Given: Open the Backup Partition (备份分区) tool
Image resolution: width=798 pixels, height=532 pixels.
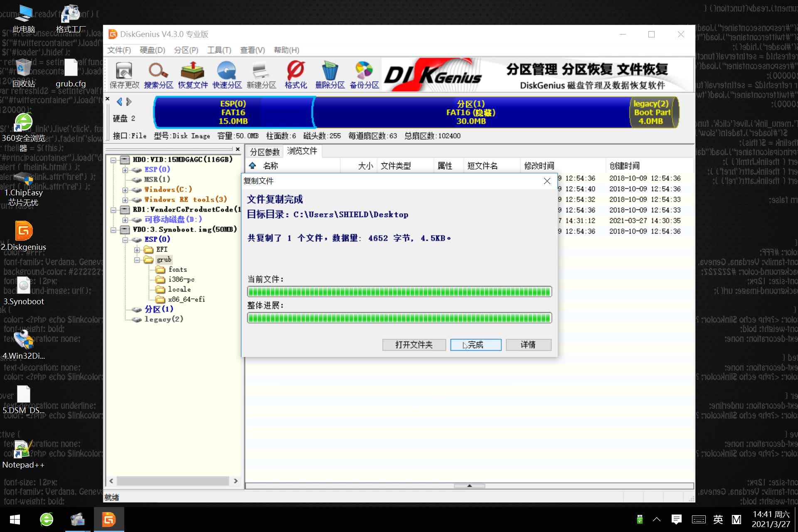Looking at the screenshot, I should 364,75.
